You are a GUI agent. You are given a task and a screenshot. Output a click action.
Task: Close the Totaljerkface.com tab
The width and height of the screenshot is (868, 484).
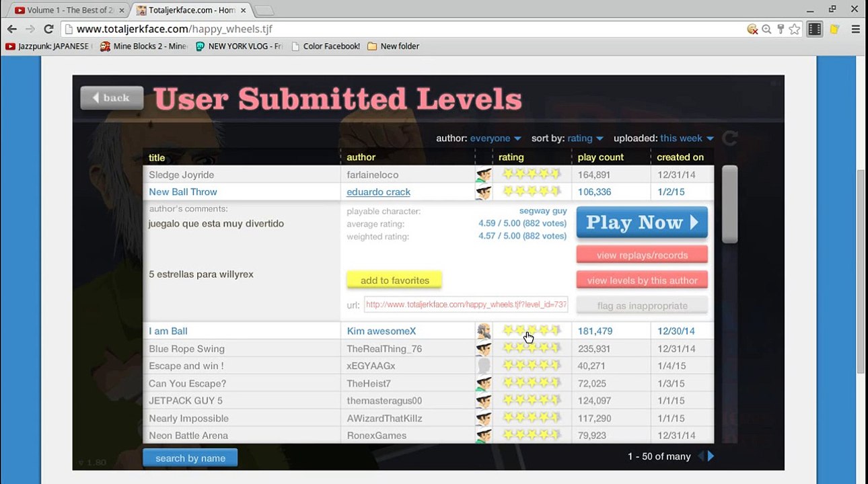(244, 10)
